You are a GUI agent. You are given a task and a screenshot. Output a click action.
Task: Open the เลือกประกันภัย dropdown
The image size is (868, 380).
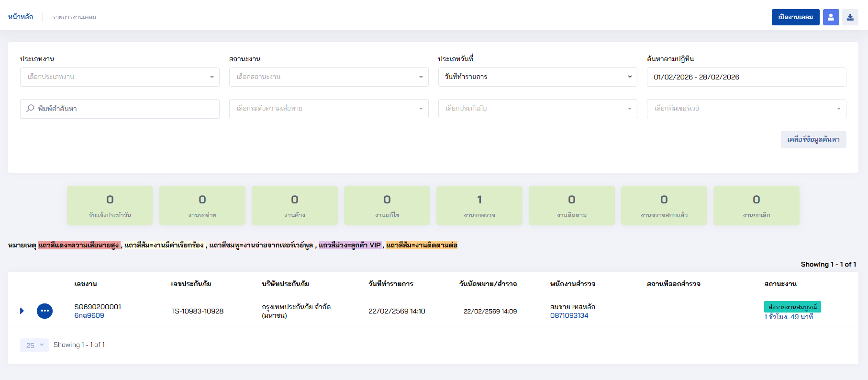[x=537, y=109]
